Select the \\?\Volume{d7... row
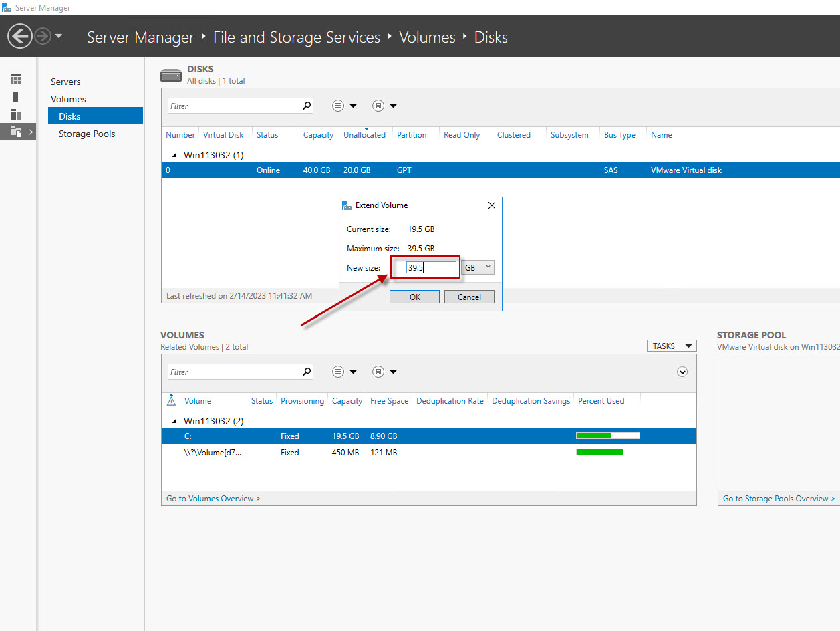The image size is (840, 631). coord(428,453)
